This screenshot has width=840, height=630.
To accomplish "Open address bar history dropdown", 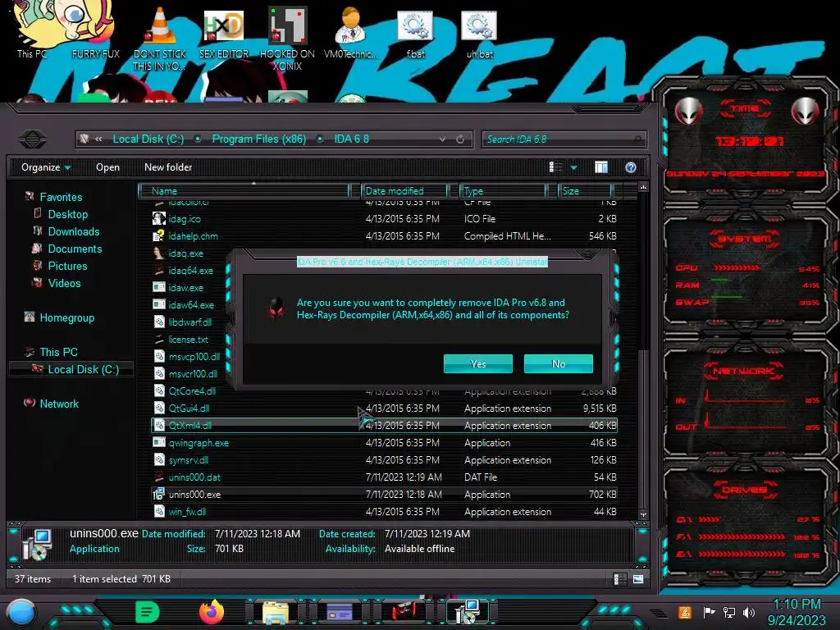I will click(442, 139).
